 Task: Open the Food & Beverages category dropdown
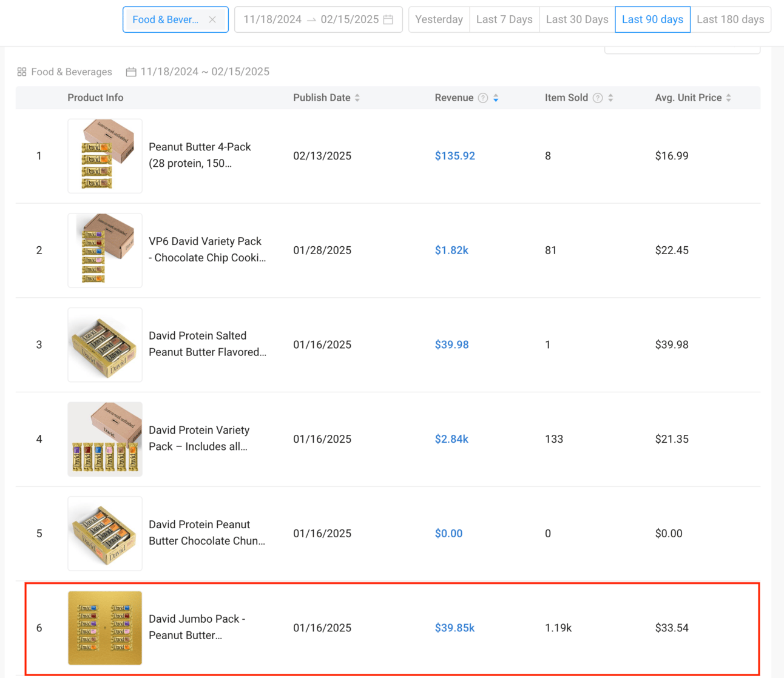pyautogui.click(x=175, y=19)
